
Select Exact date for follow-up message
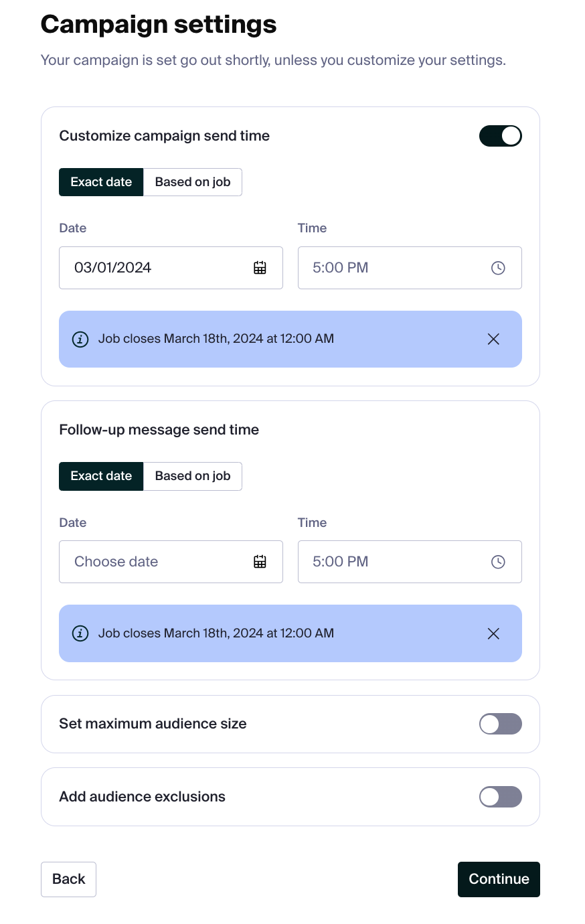[x=101, y=475]
